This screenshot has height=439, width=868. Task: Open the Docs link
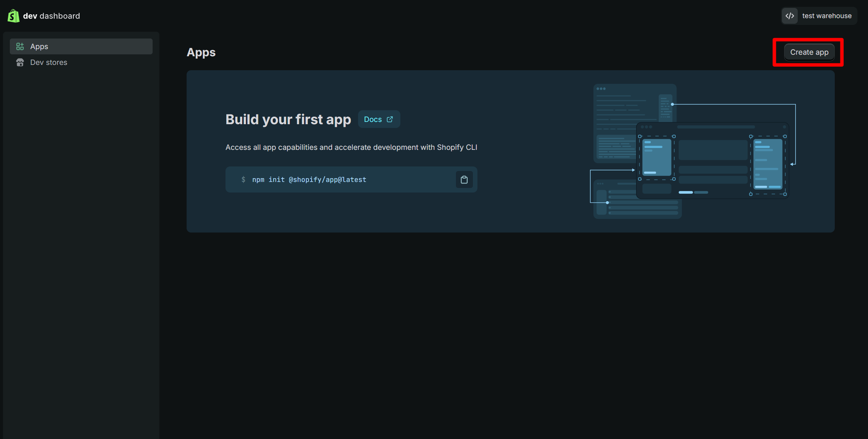tap(373, 119)
